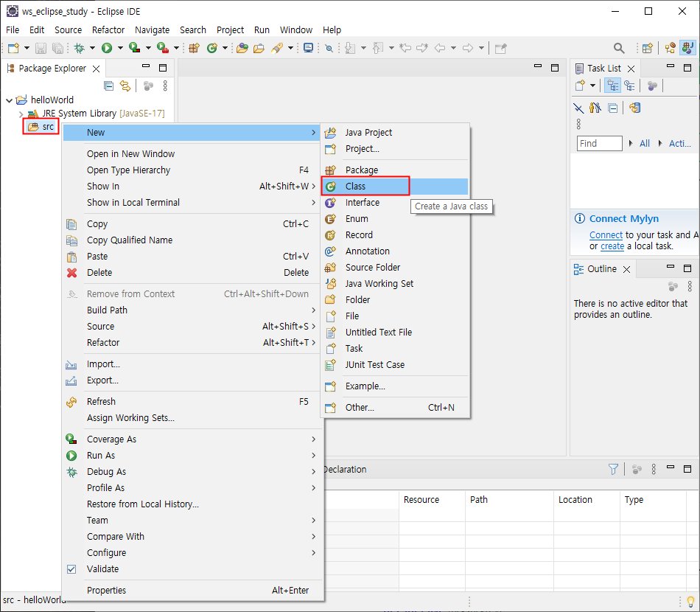Close the Package Explorer tab
The width and height of the screenshot is (700, 612).
[x=96, y=69]
